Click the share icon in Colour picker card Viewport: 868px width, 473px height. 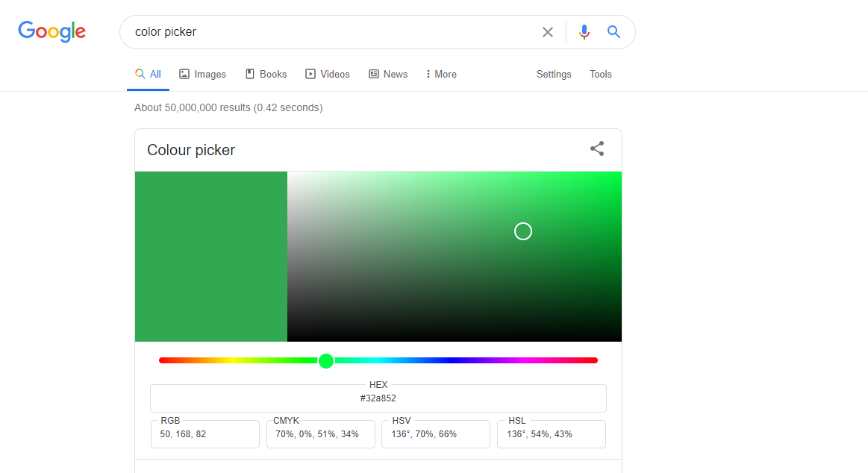[x=597, y=148]
